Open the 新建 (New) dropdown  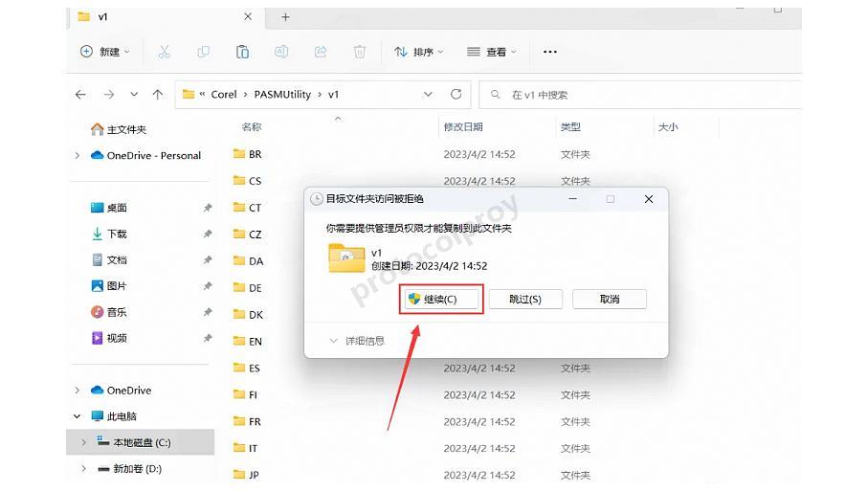[105, 52]
